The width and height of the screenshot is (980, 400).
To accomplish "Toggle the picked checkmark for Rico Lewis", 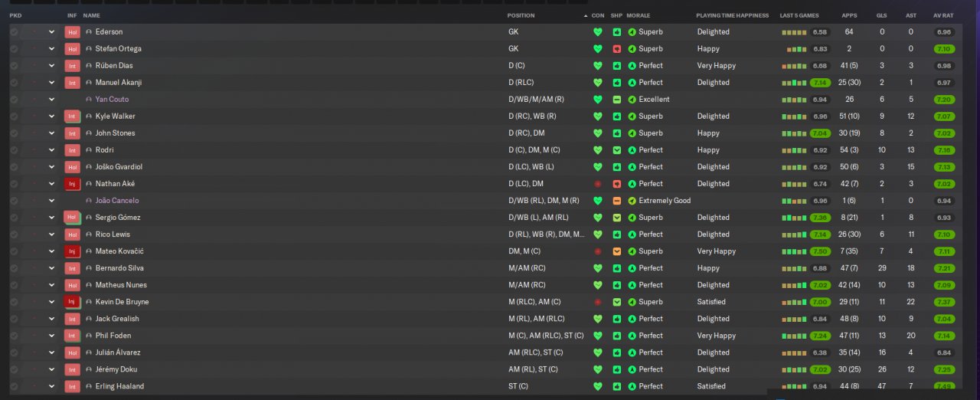I will [14, 234].
